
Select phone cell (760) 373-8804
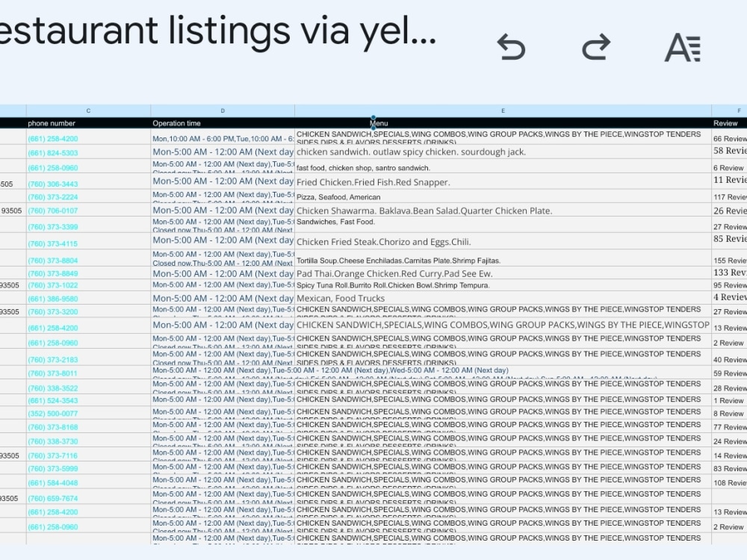click(x=89, y=258)
